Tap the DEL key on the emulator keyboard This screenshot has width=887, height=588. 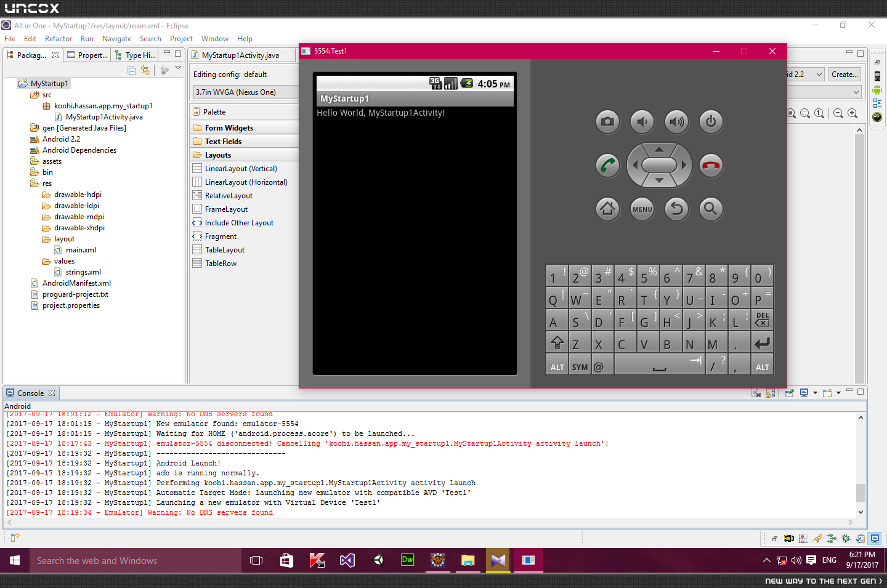click(x=762, y=319)
